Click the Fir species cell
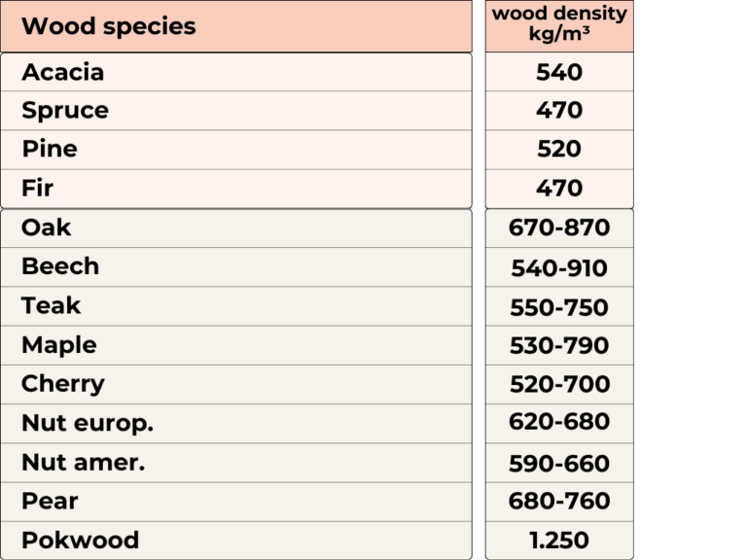This screenshot has height=560, width=747. coord(236,189)
